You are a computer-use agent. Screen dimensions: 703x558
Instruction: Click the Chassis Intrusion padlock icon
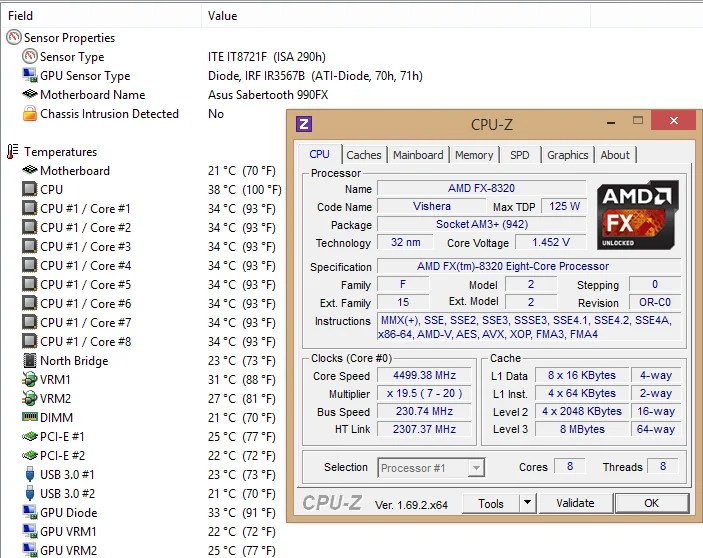[30, 113]
